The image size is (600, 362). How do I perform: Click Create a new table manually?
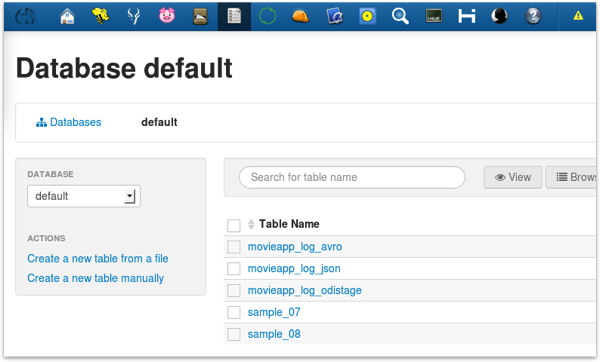click(x=96, y=278)
